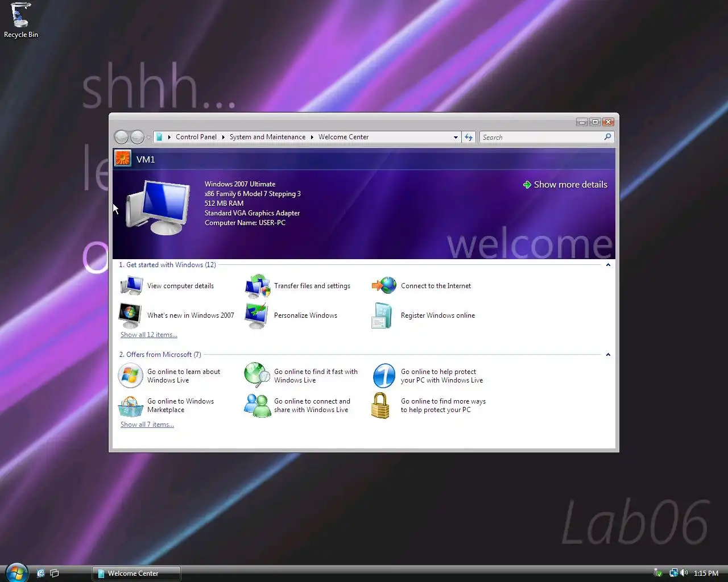
Task: Click the network connection tray icon
Action: pyautogui.click(x=673, y=573)
